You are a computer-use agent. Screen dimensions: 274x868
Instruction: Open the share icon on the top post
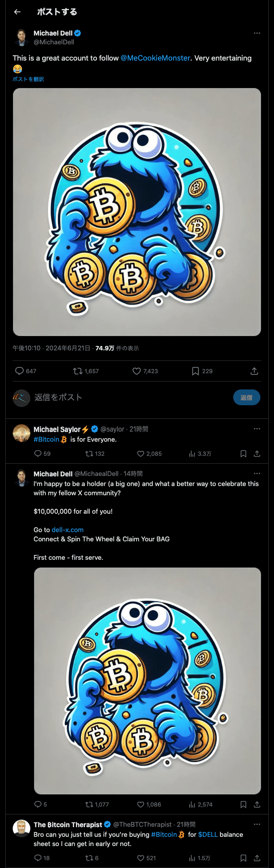[x=254, y=371]
